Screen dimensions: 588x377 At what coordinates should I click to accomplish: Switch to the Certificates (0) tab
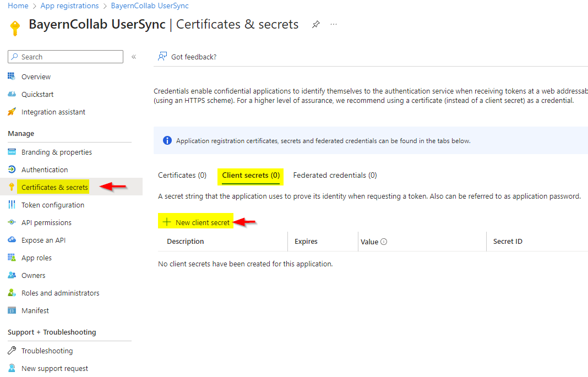click(182, 175)
